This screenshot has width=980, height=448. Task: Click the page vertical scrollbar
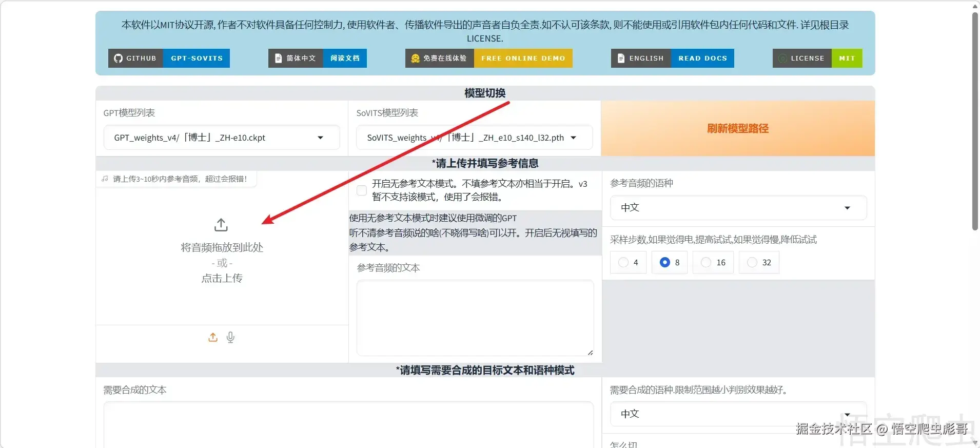[975, 121]
